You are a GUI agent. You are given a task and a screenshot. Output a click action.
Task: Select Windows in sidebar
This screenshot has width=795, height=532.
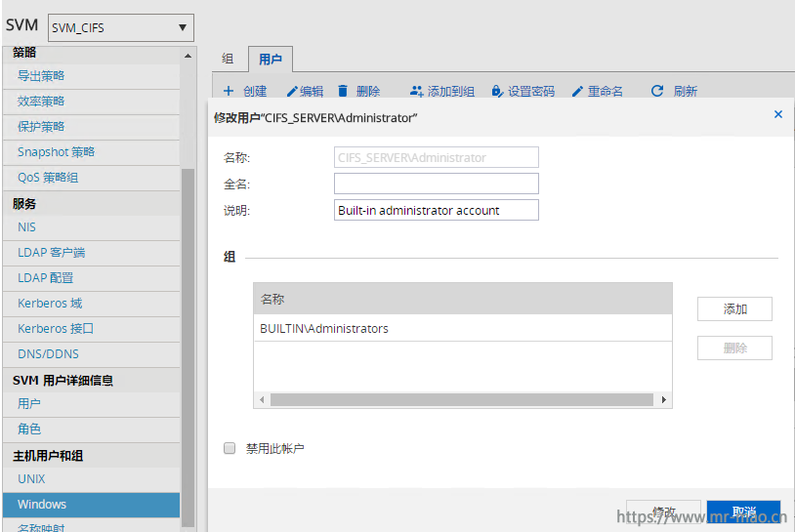click(x=91, y=504)
